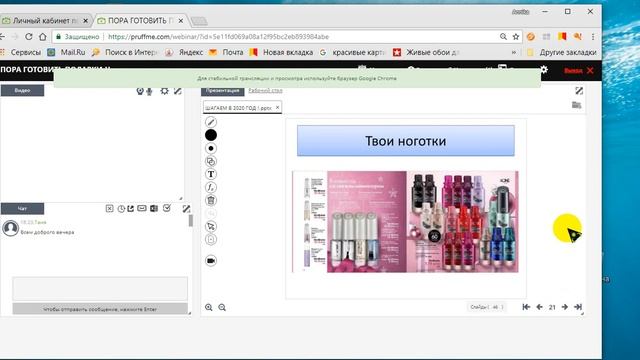Select the pencil drawing tool
The width and height of the screenshot is (640, 360).
pyautogui.click(x=211, y=122)
